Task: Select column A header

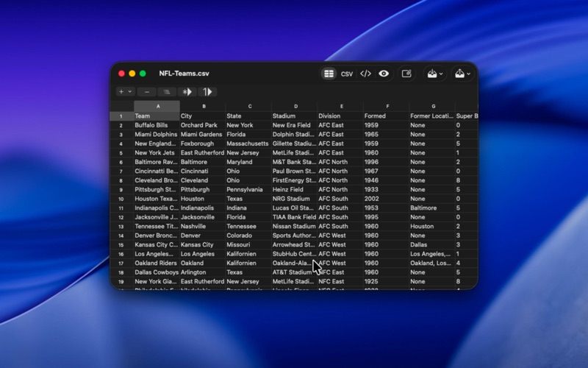Action: 157,106
